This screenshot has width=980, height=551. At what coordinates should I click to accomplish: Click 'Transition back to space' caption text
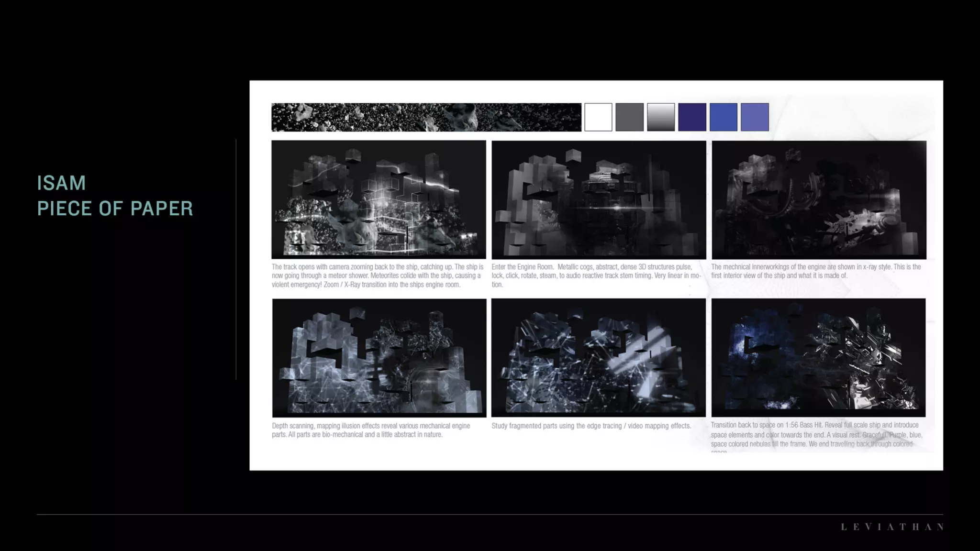click(x=816, y=434)
